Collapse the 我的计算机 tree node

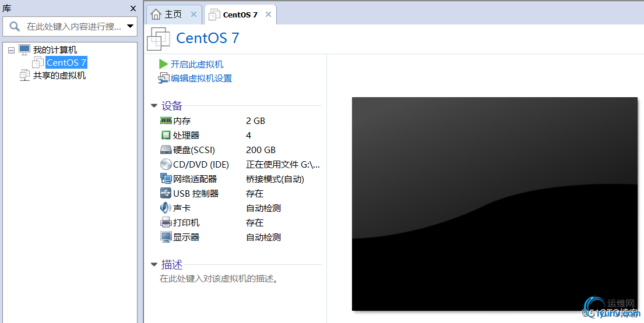click(x=11, y=50)
